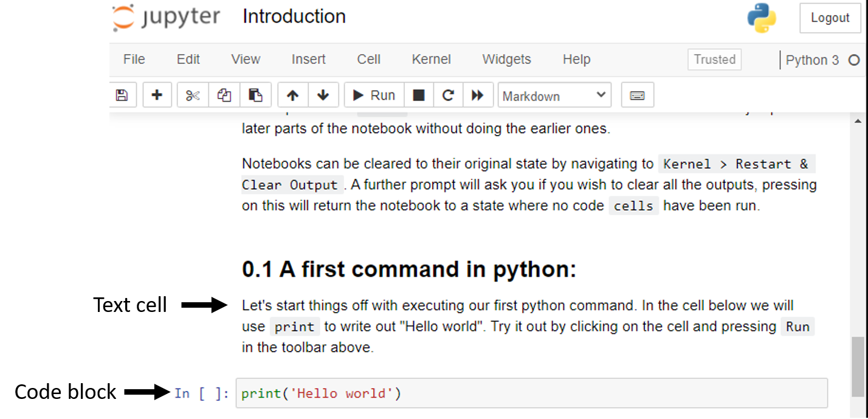Click into the print('Hello world') code cell
This screenshot has width=868, height=419.
(x=532, y=393)
